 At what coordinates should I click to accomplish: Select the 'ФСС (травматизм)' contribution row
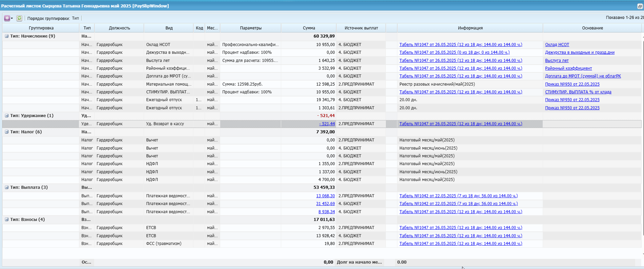point(164,244)
